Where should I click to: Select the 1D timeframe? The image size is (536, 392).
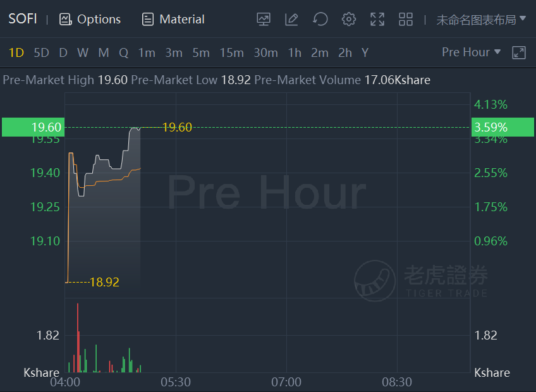[16, 52]
